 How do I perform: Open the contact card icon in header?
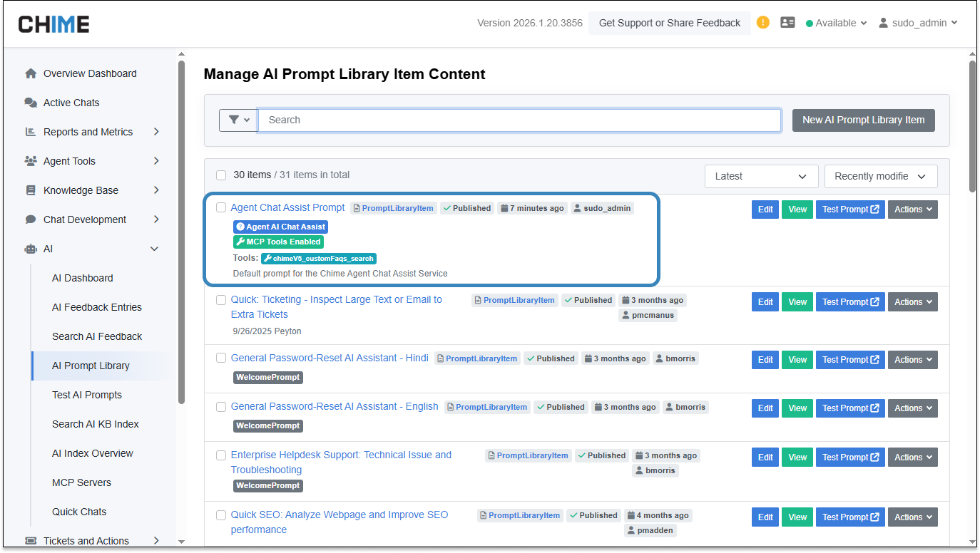[x=787, y=22]
